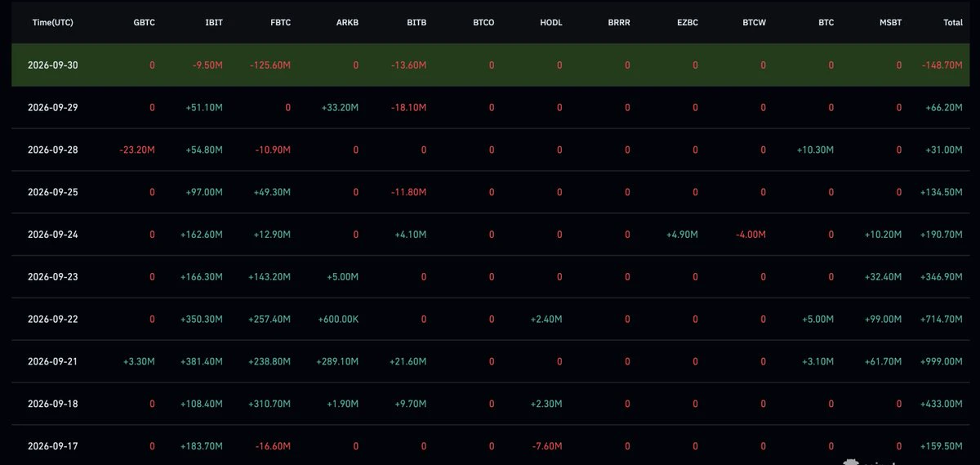Click the 2026-09-25 date cell
The width and height of the screenshot is (980, 465).
click(x=51, y=192)
